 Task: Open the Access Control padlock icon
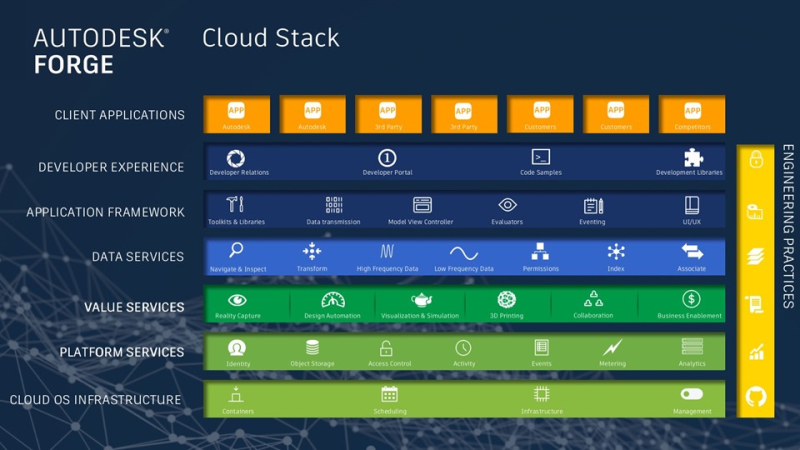[386, 348]
